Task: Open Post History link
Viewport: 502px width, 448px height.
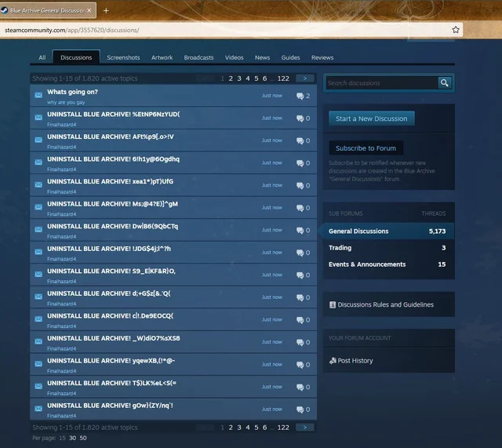Action: (x=355, y=361)
